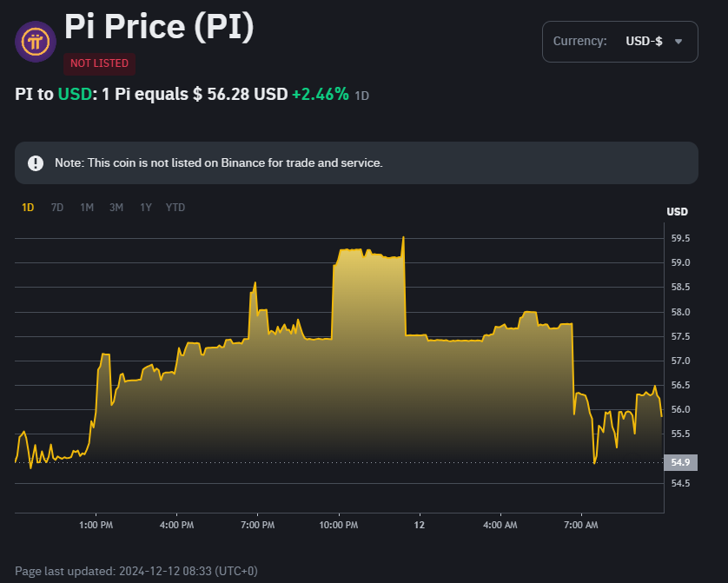The image size is (728, 583).
Task: Switch to the 3M chart range
Action: [x=116, y=208]
